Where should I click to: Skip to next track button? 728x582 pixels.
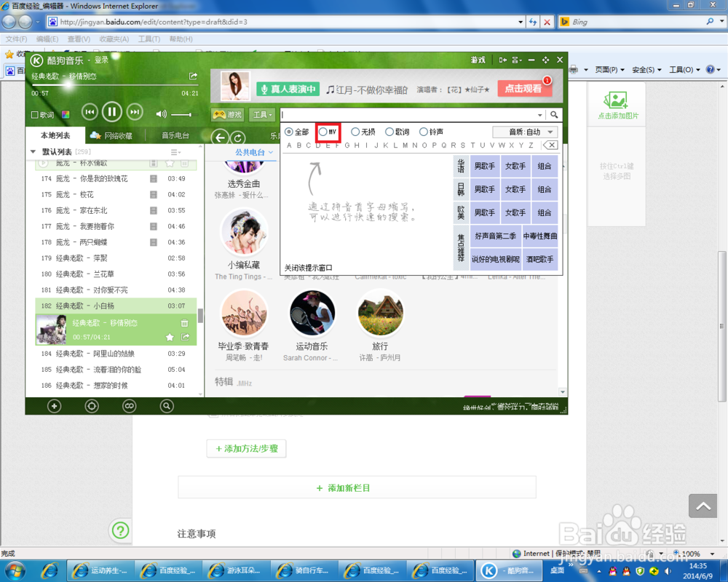(135, 112)
